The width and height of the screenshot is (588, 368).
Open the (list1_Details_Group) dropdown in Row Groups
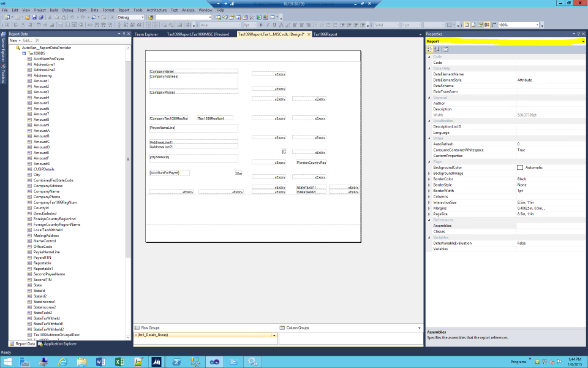click(x=274, y=336)
